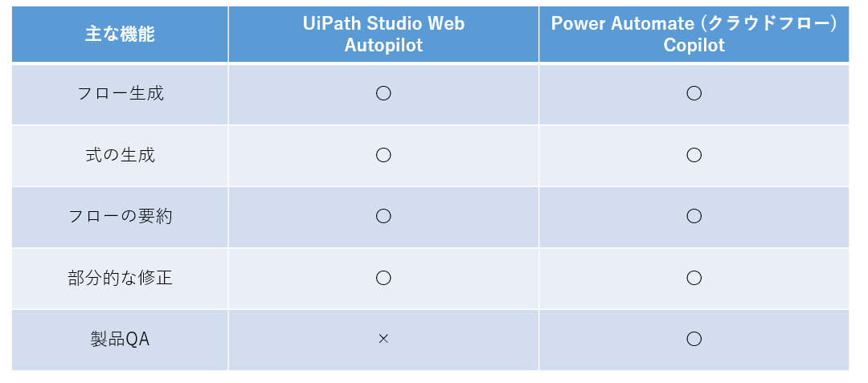868x383 pixels.
Task: Select the Power Automate Copilot header
Action: click(694, 35)
